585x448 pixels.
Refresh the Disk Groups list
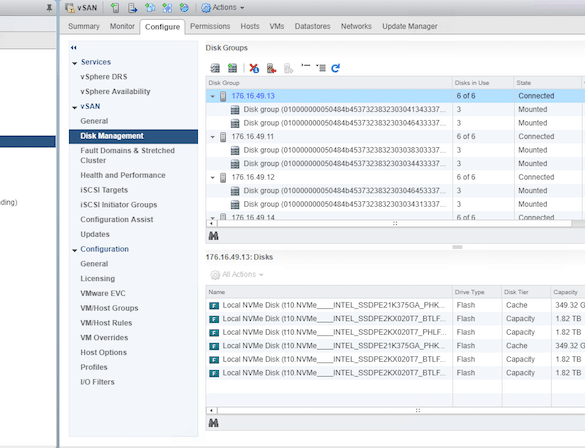335,68
